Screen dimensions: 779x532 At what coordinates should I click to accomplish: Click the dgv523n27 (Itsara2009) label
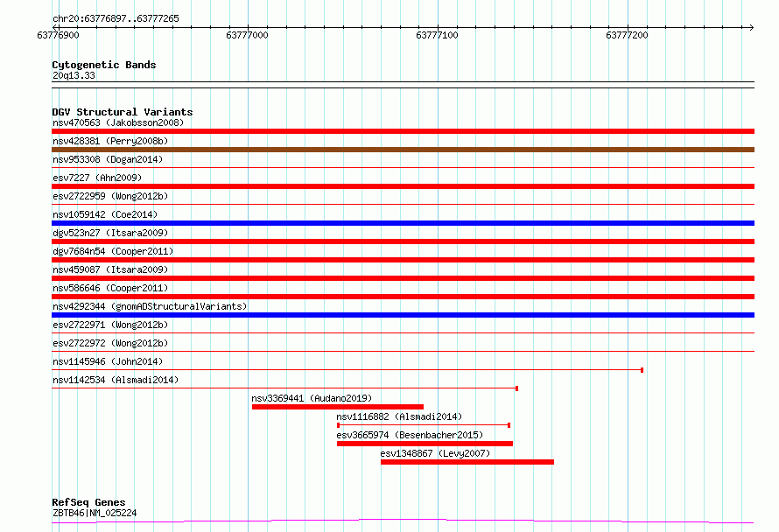(x=110, y=233)
